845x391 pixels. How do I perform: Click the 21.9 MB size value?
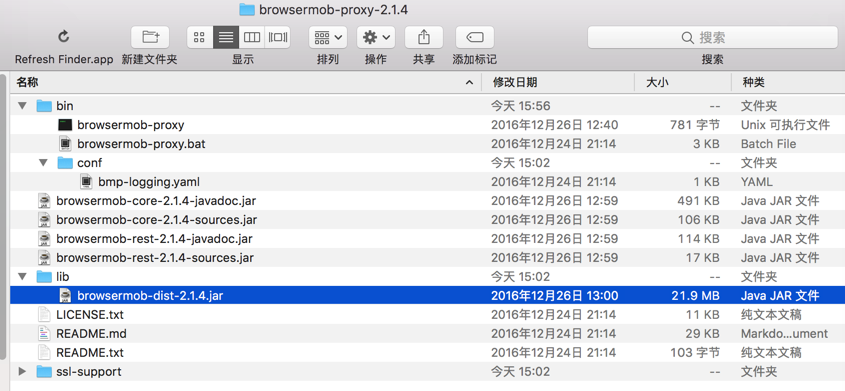[696, 295]
